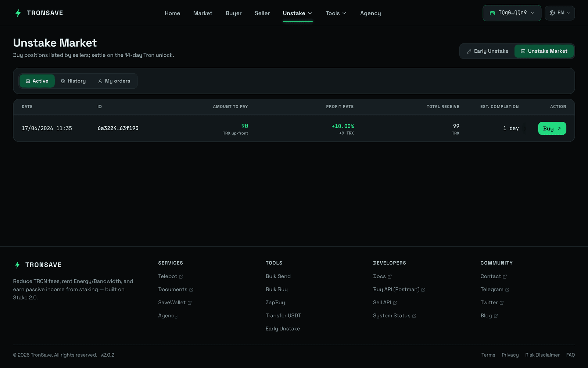Open the Buyer nav item
The image size is (588, 368).
(233, 13)
